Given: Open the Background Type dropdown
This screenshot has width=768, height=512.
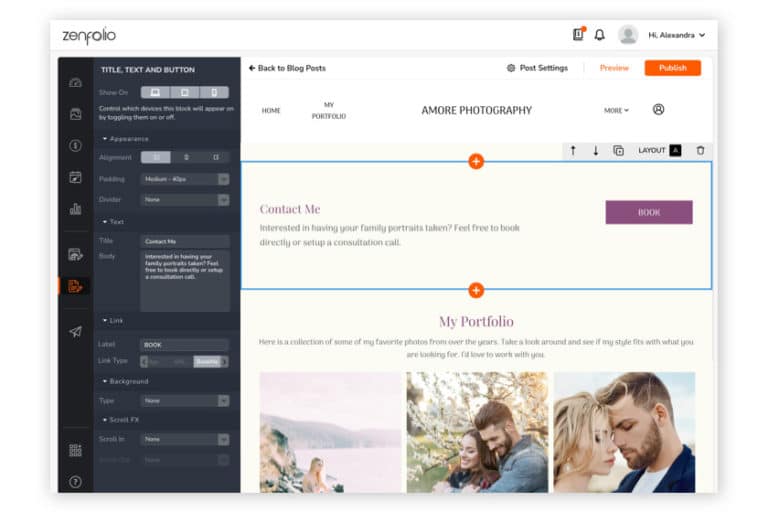Looking at the screenshot, I should pos(185,401).
